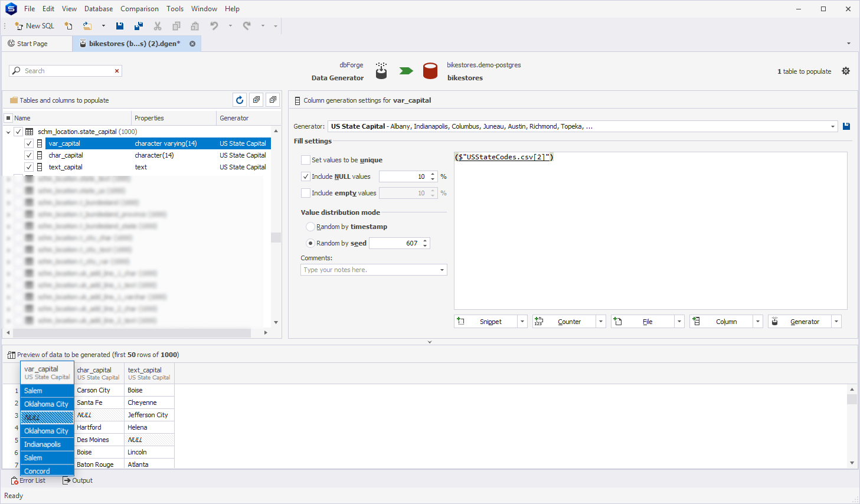Click the expand all nodes icon
The height and width of the screenshot is (504, 860).
256,100
